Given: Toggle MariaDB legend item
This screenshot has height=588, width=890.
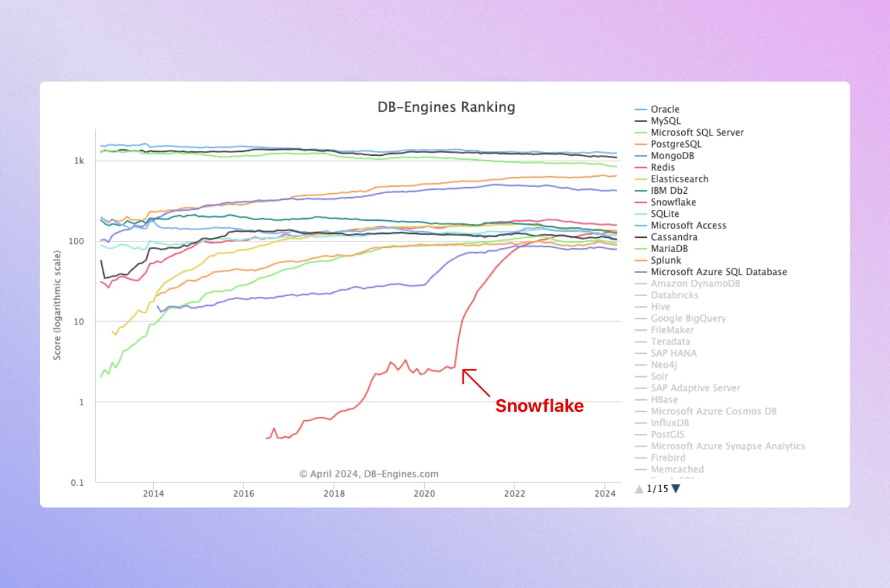Looking at the screenshot, I should [661, 248].
